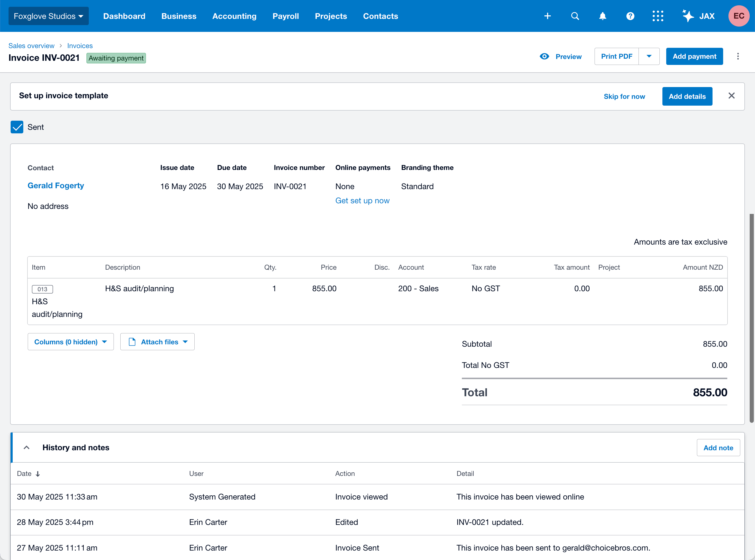Open the help menu
The width and height of the screenshot is (755, 560).
(630, 16)
